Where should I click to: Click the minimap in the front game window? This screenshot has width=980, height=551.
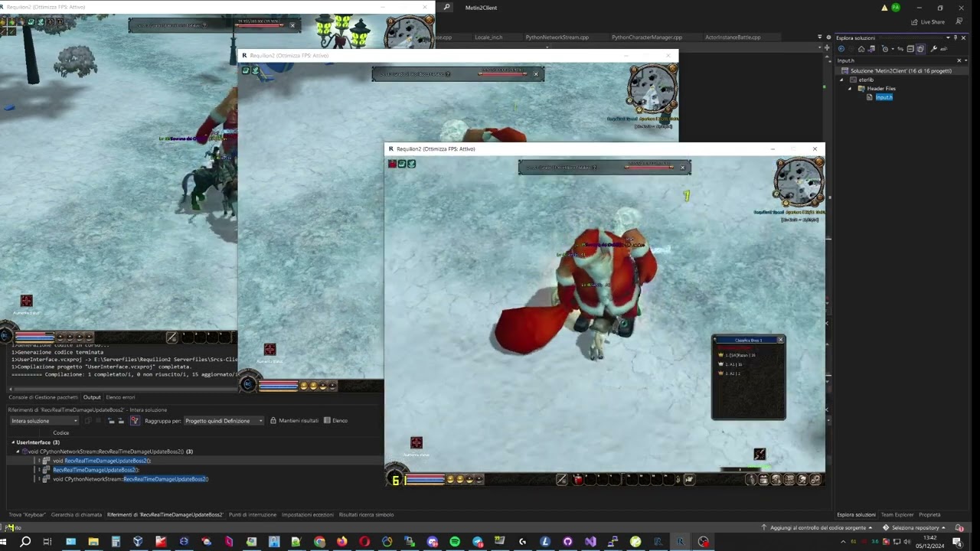point(799,183)
